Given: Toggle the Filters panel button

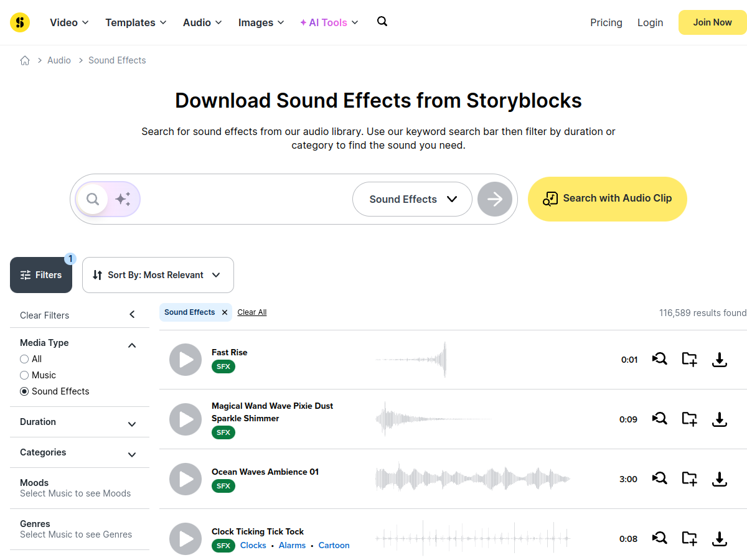Looking at the screenshot, I should point(41,275).
